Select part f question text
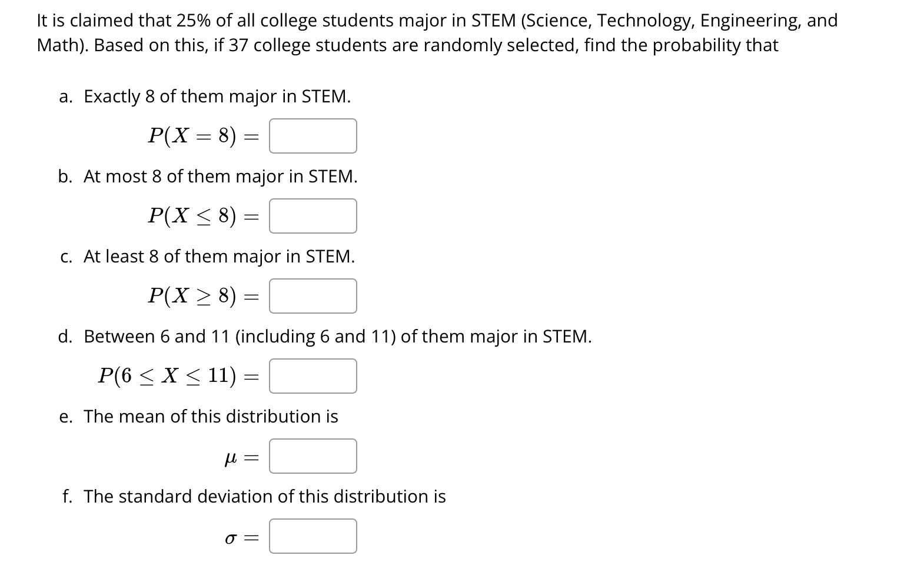This screenshot has height=562, width=924. 253,496
